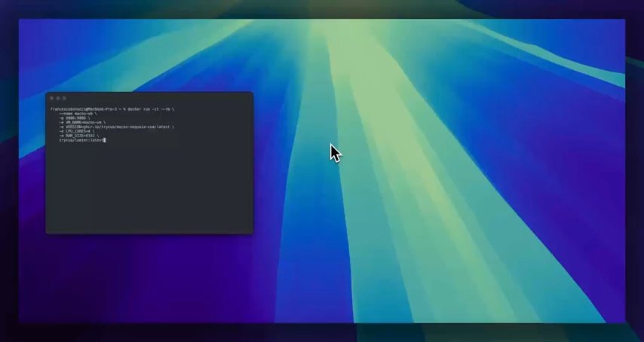
Task: Click the blinking cursor after 'latest'
Action: point(105,140)
